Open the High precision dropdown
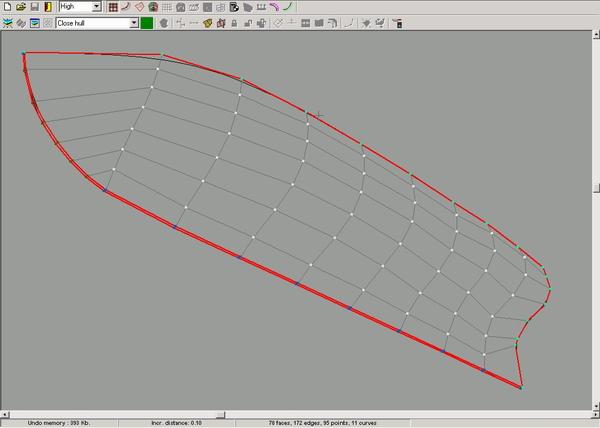Viewport: 600px width, 428px height. (x=96, y=6)
